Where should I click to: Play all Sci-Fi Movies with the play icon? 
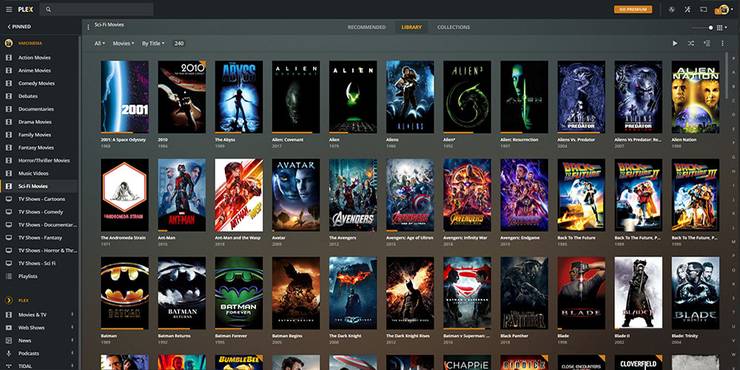tap(675, 43)
